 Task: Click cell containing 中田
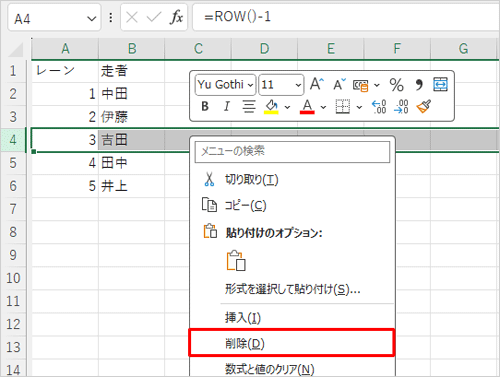coord(132,94)
